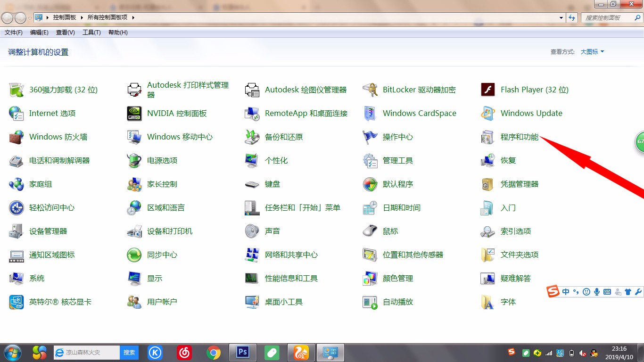Click the back navigation button
644x362 pixels.
pos(7,17)
